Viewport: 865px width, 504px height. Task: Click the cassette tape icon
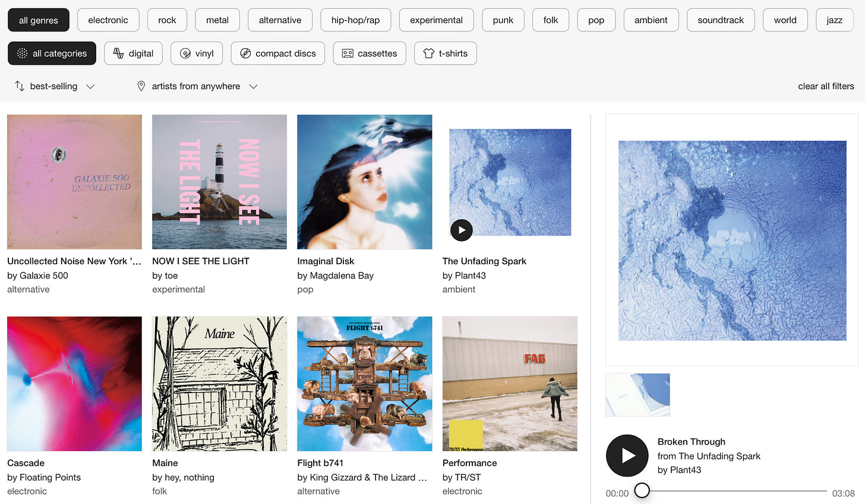(348, 53)
